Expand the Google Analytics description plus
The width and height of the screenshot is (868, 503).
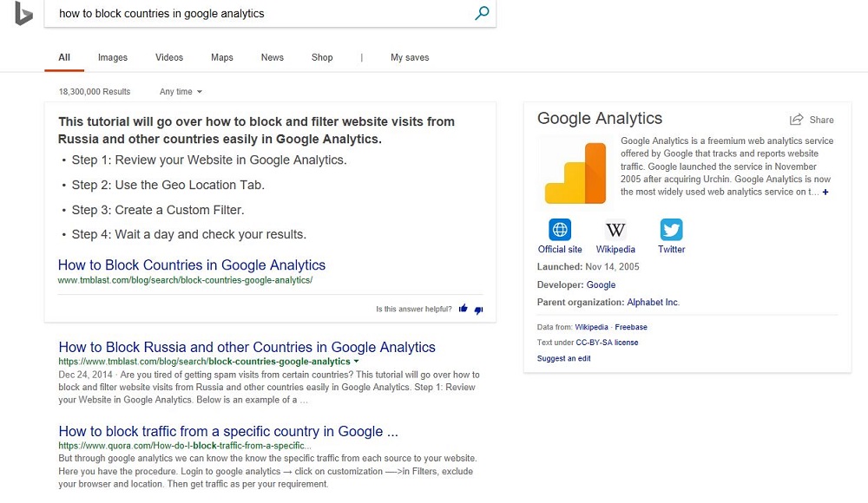[825, 192]
